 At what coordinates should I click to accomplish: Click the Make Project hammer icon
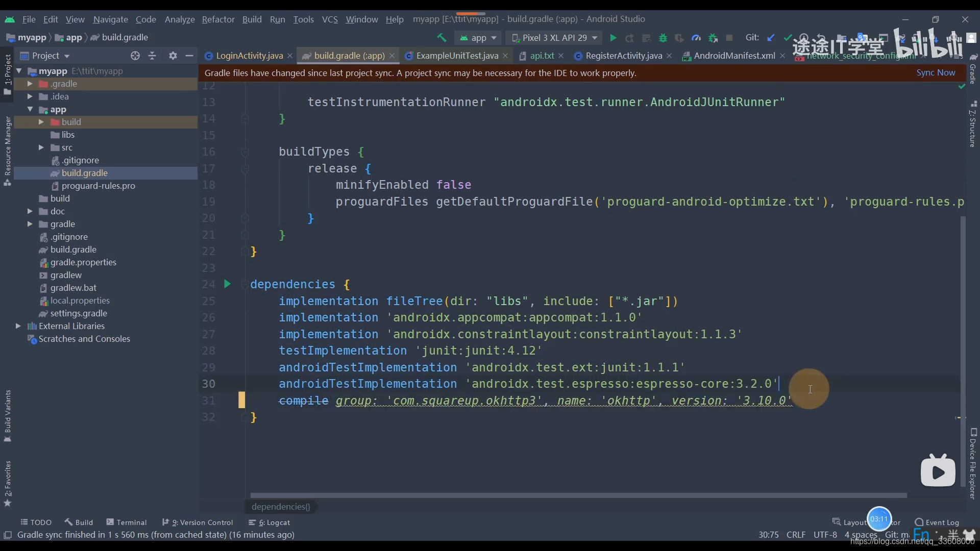tap(442, 38)
